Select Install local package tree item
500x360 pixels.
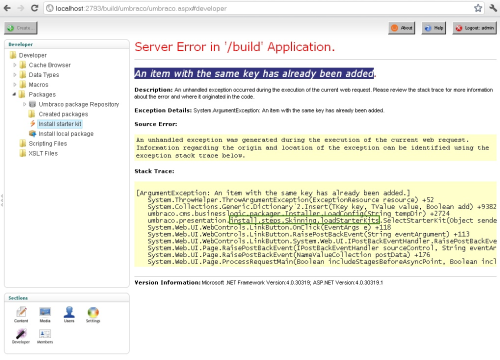pyautogui.click(x=66, y=134)
